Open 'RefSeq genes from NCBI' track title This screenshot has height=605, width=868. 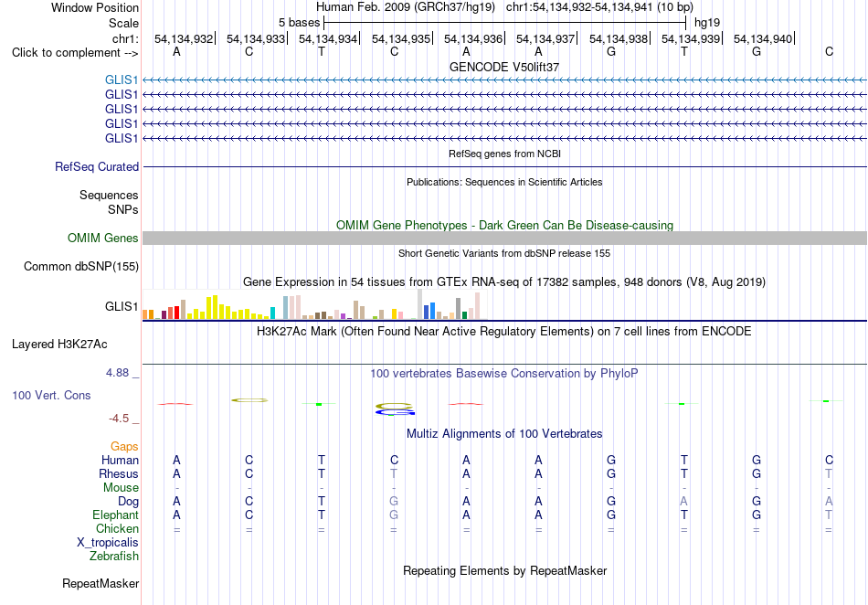pos(504,154)
